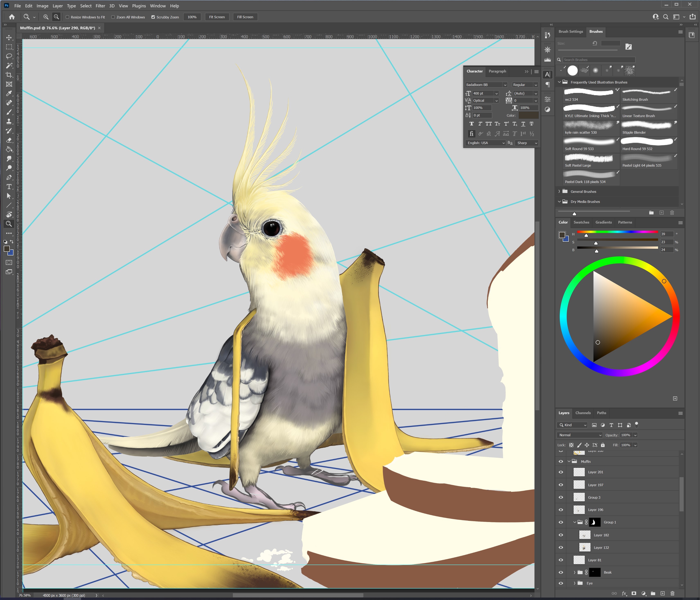Select the Layer 196 thumbnail
The width and height of the screenshot is (700, 600).
coord(579,510)
